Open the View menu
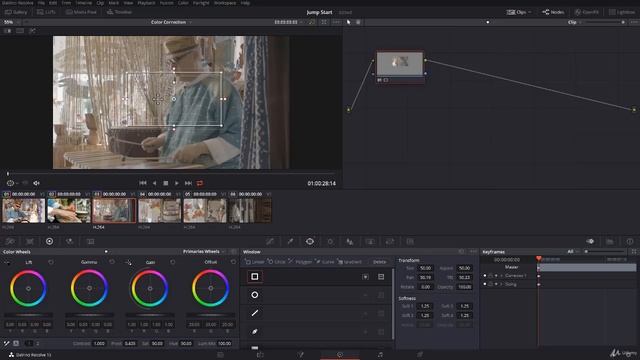Image resolution: width=640 pixels, height=360 pixels. [x=128, y=3]
